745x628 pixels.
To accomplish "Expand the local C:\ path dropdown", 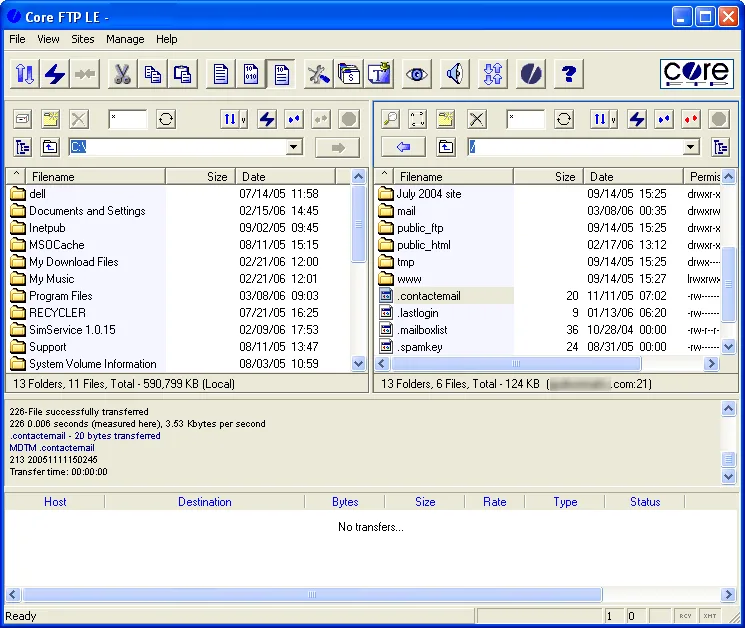I will (294, 147).
